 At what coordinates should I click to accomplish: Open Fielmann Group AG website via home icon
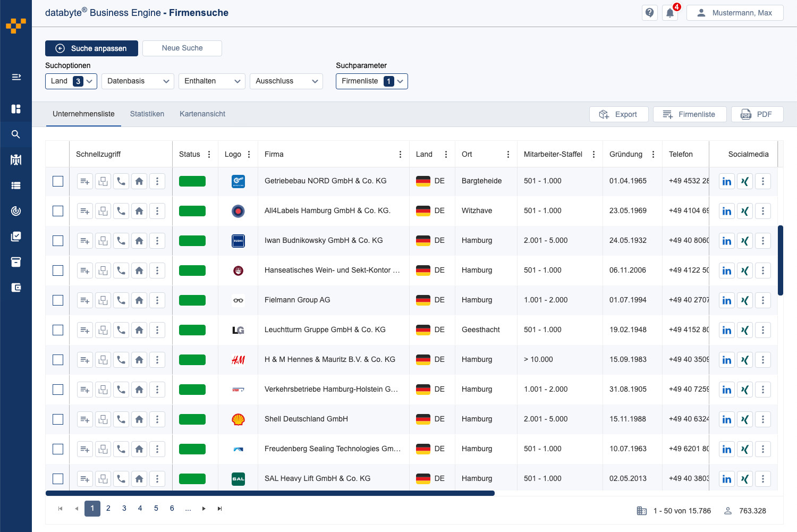click(139, 300)
